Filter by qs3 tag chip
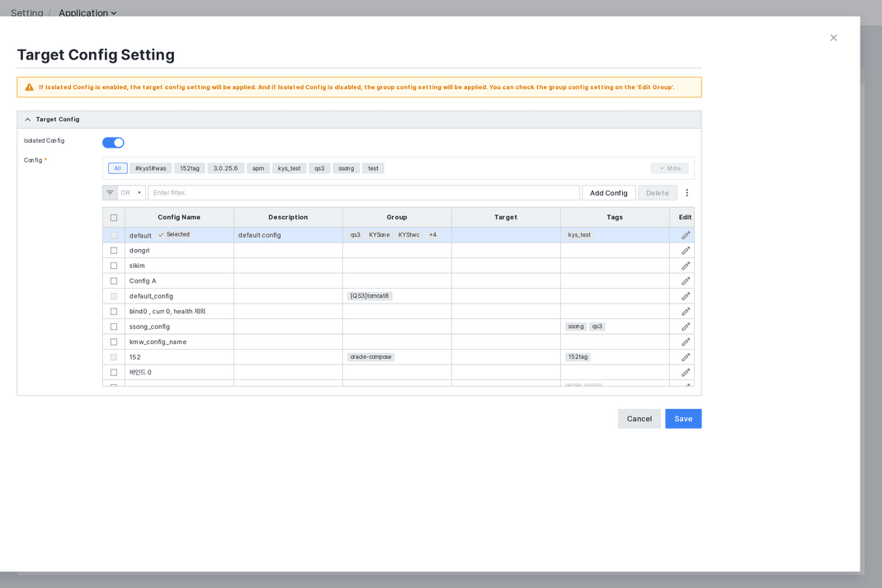The height and width of the screenshot is (588, 882). click(x=319, y=168)
